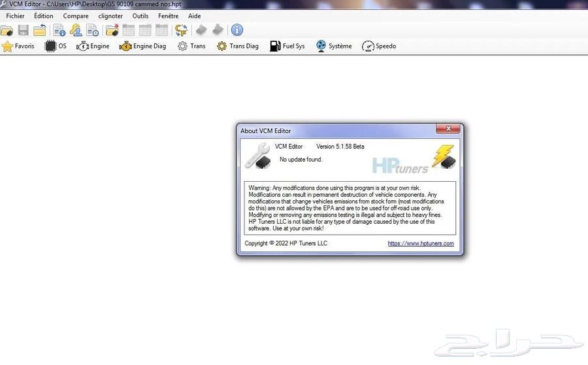Click the first gray chip read icon
The image size is (588, 365).
tap(201, 30)
